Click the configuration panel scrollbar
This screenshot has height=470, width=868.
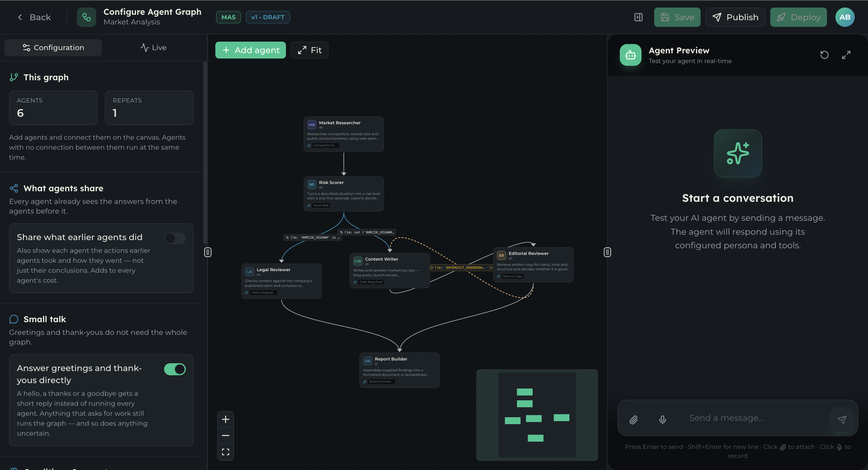pyautogui.click(x=205, y=153)
